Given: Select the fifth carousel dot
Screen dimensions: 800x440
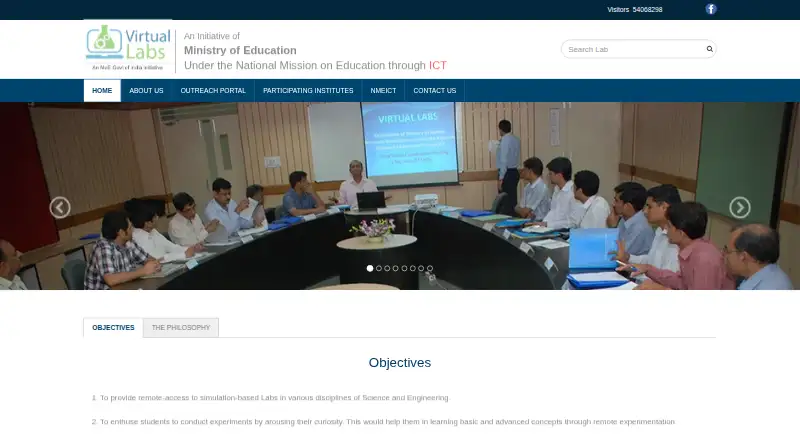Looking at the screenshot, I should (404, 268).
